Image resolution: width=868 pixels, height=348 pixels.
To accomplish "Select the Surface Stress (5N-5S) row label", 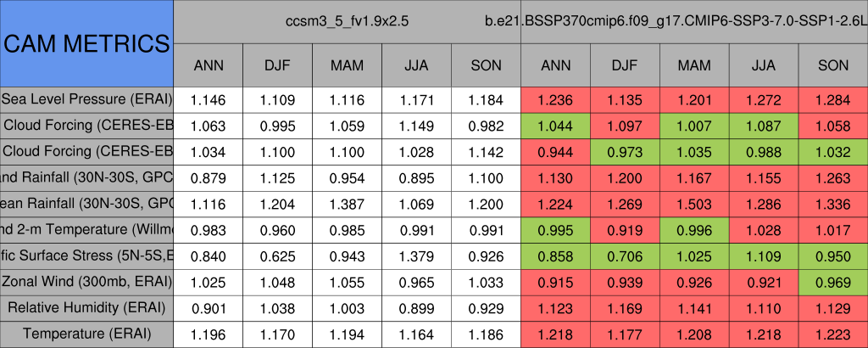I will [x=86, y=255].
